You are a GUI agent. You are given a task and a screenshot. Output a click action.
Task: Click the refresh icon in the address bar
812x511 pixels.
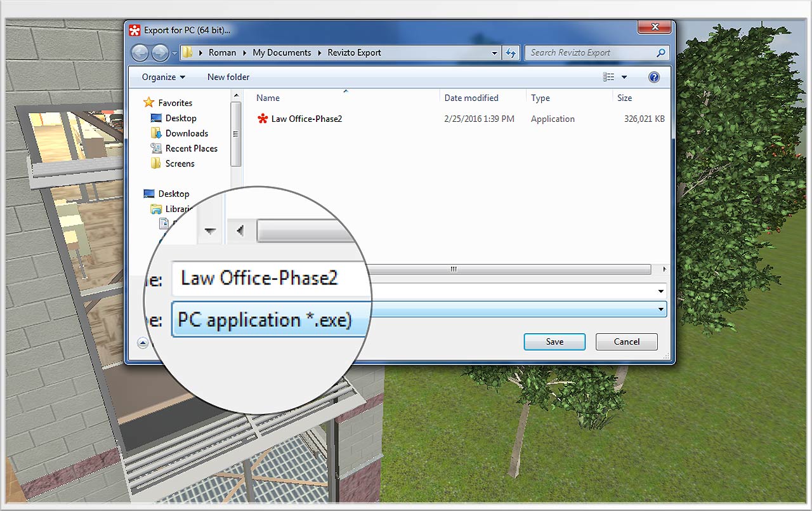pyautogui.click(x=511, y=53)
